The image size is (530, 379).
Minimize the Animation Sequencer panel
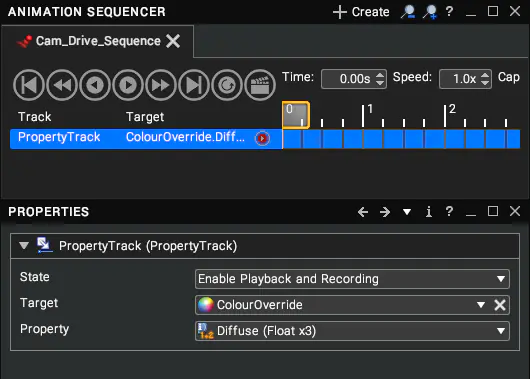coord(471,15)
